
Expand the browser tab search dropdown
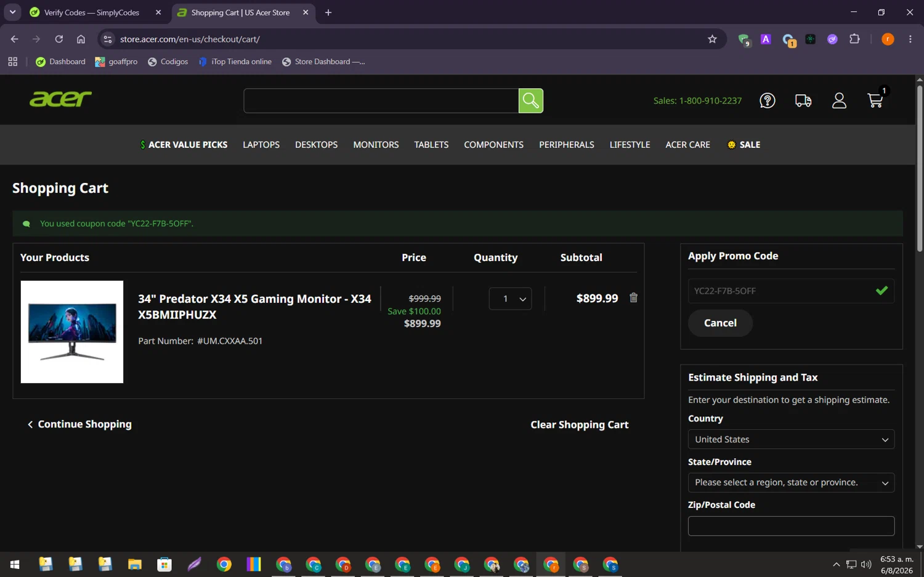[12, 12]
